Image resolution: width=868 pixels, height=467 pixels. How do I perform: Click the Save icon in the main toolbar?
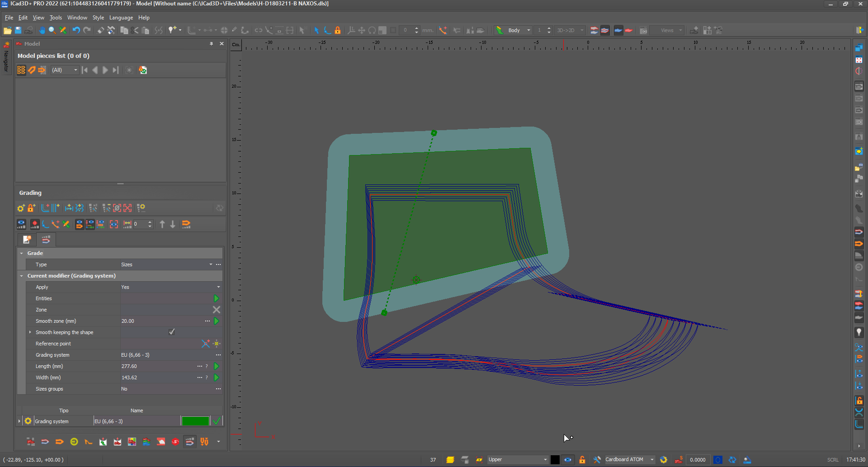18,30
